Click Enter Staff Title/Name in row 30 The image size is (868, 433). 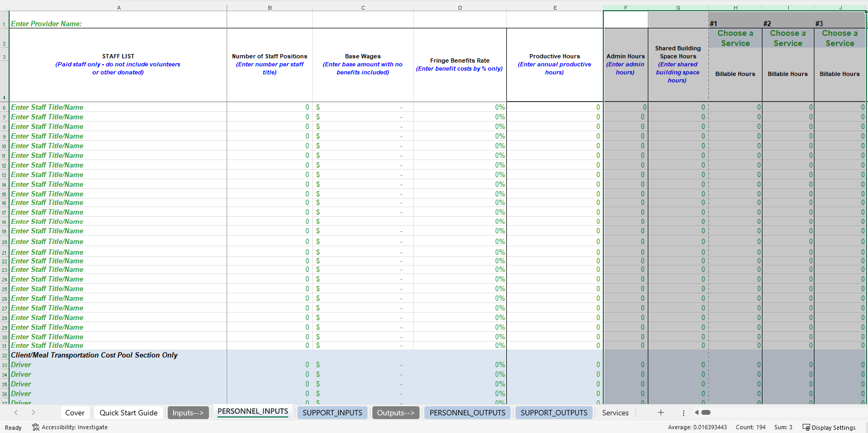click(x=118, y=337)
